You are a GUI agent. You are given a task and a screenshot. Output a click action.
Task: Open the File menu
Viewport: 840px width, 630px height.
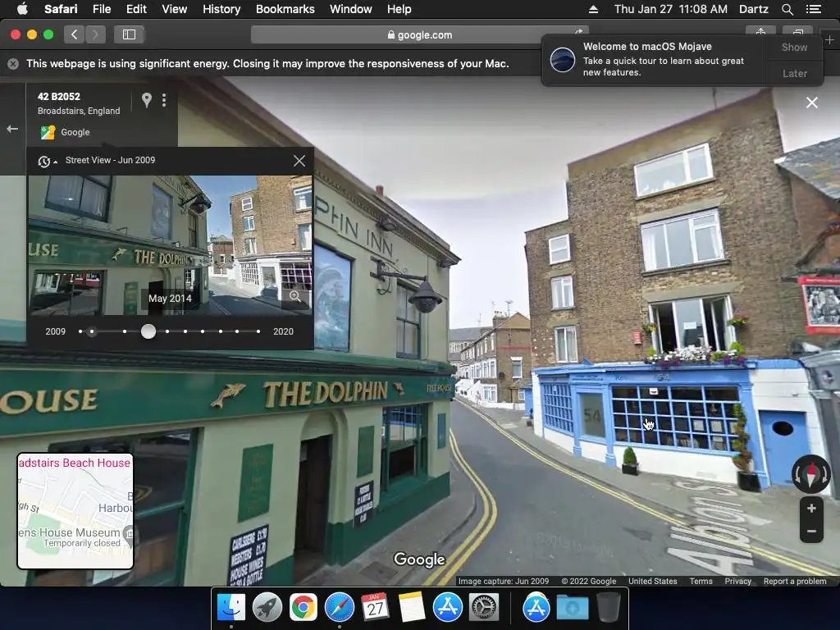101,9
